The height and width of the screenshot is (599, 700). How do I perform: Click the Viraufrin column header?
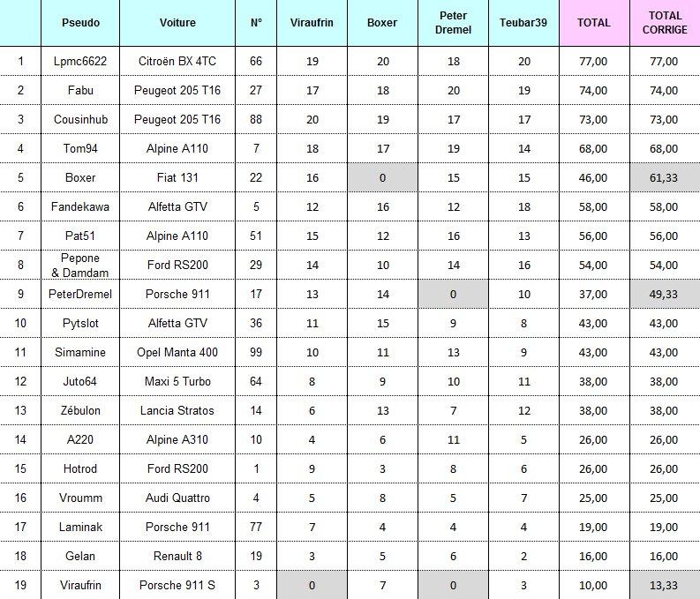312,22
